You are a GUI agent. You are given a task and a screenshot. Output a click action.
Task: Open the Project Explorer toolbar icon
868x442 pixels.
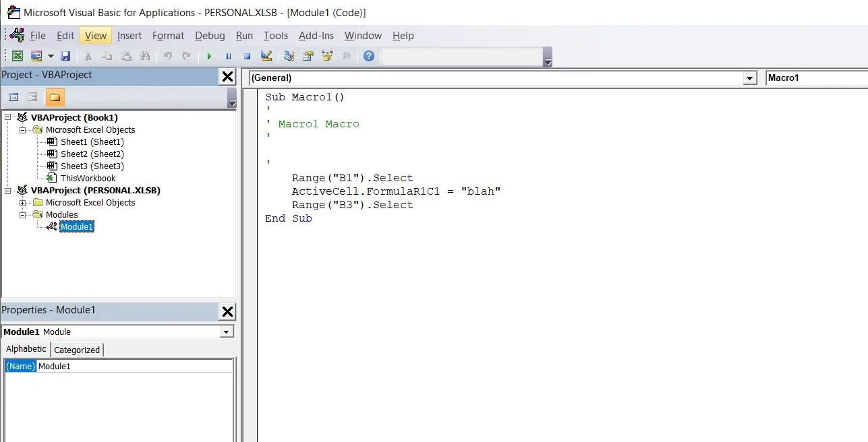[x=289, y=56]
